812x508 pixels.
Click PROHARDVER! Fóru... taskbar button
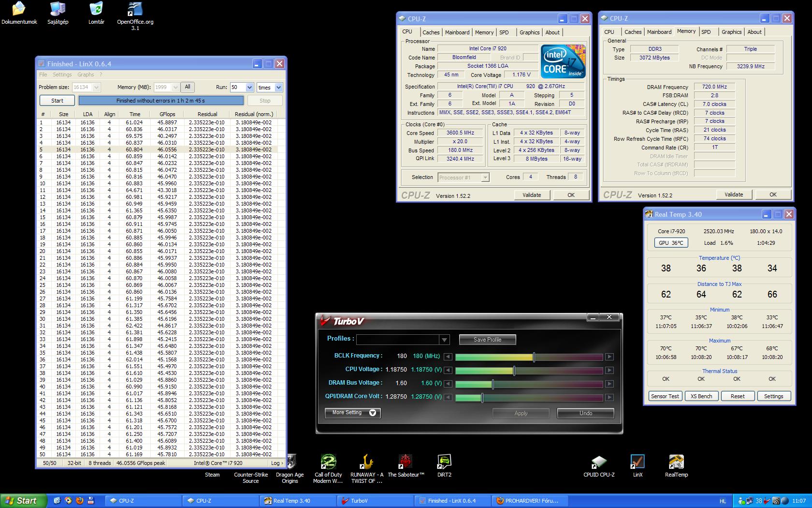pos(529,501)
